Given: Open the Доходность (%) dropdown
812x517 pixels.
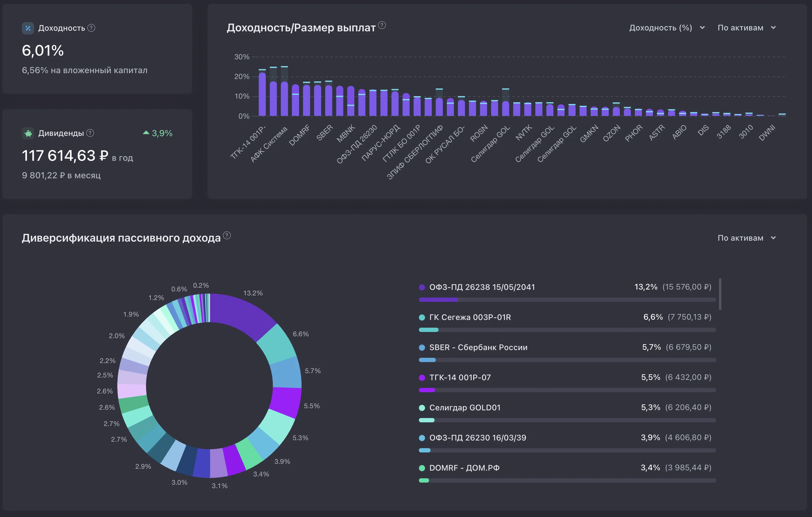Looking at the screenshot, I should coord(667,28).
